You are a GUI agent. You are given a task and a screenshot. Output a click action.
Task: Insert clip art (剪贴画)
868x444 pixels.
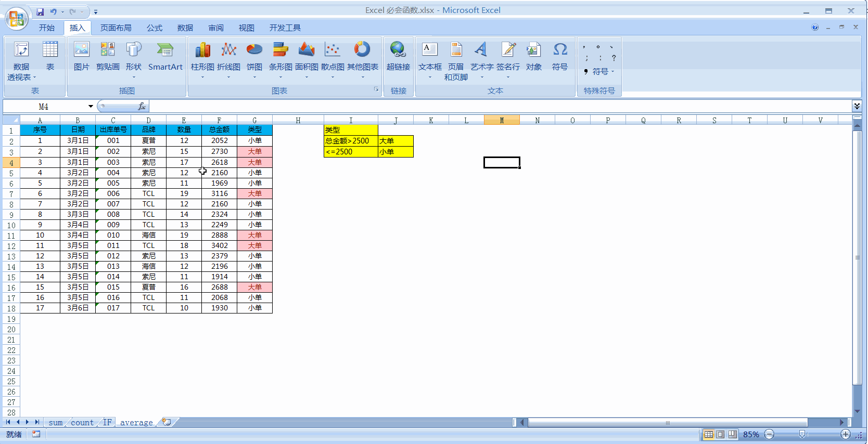tap(108, 56)
